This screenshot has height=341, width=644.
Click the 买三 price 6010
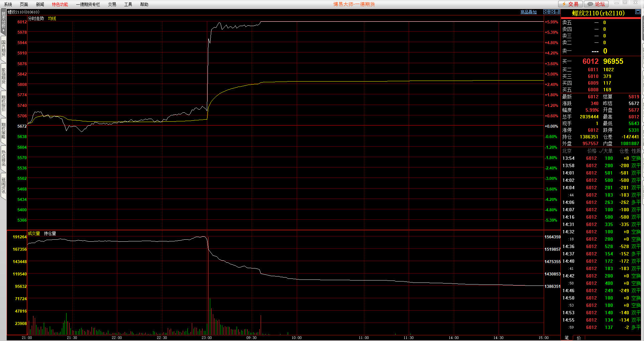[593, 76]
